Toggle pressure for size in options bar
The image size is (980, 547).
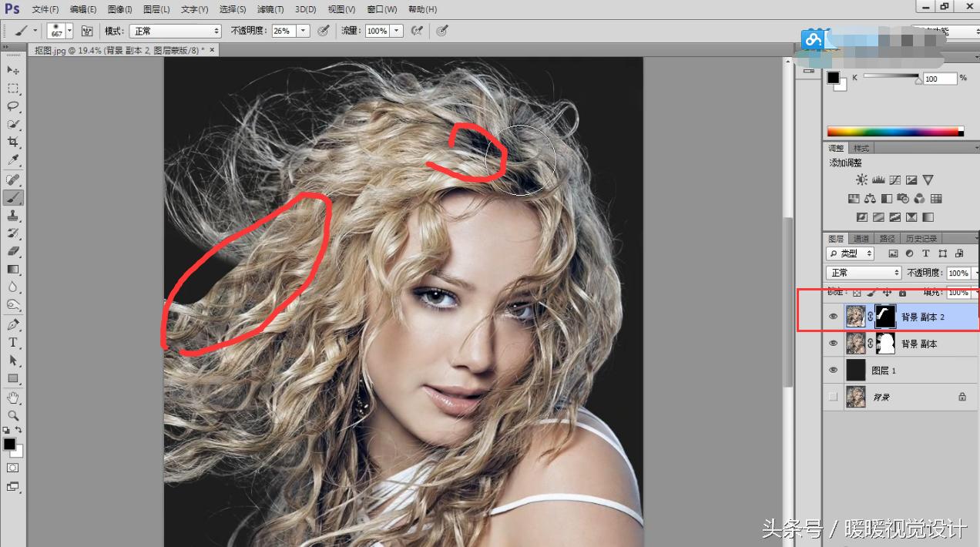[442, 31]
